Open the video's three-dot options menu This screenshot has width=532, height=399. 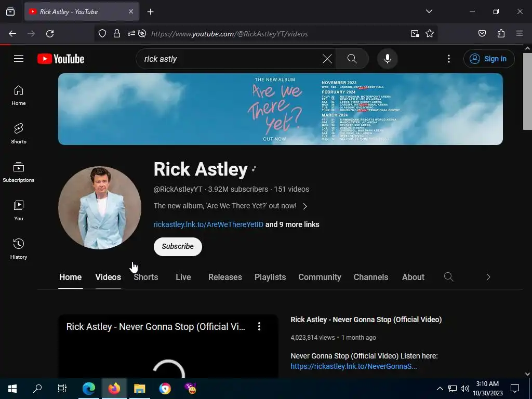[x=259, y=326]
